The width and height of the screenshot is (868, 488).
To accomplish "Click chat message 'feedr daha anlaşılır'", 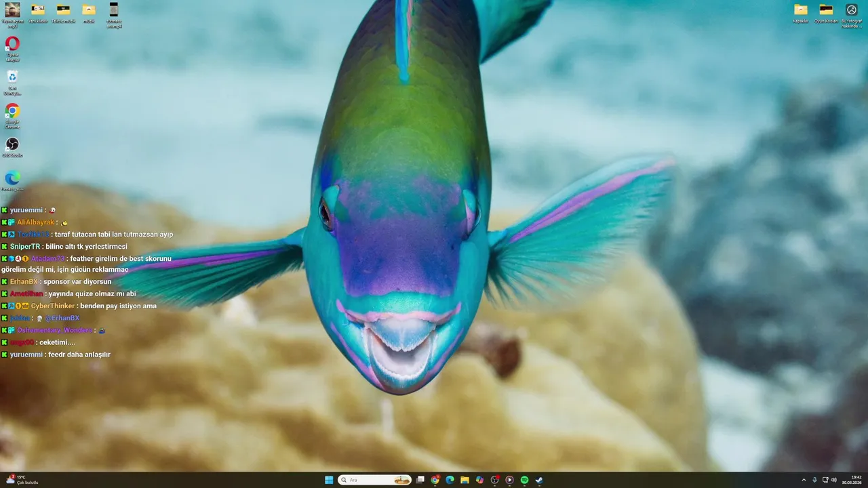I will click(79, 354).
